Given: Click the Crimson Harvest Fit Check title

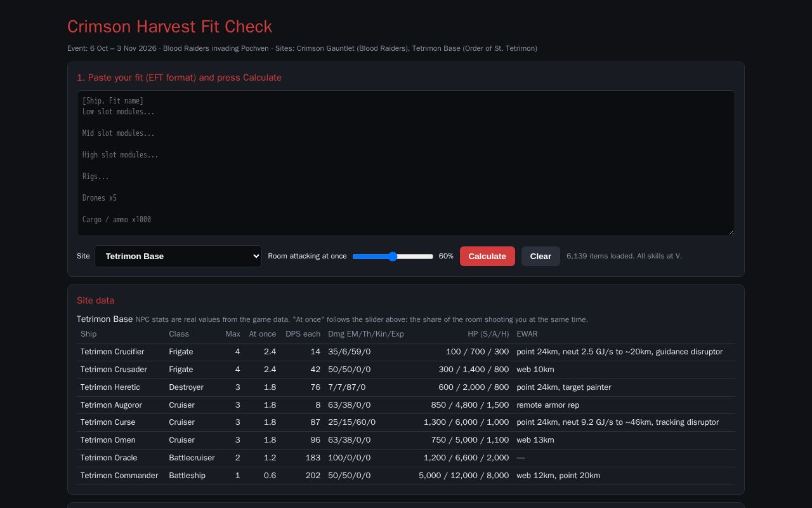Looking at the screenshot, I should (x=170, y=27).
